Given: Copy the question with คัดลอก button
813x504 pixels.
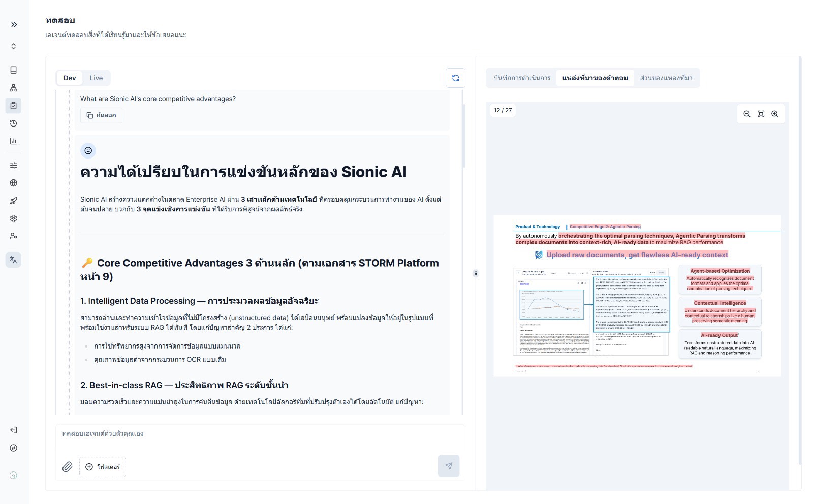Looking at the screenshot, I should (x=101, y=115).
